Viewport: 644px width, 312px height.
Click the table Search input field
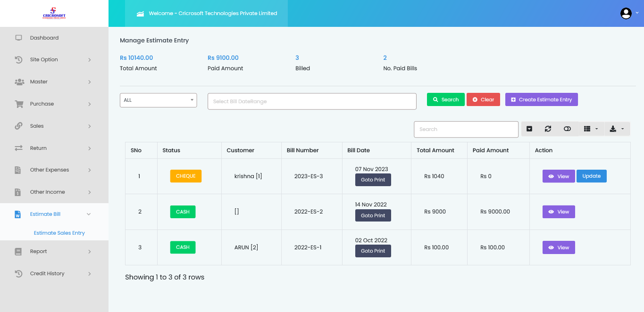pos(466,129)
